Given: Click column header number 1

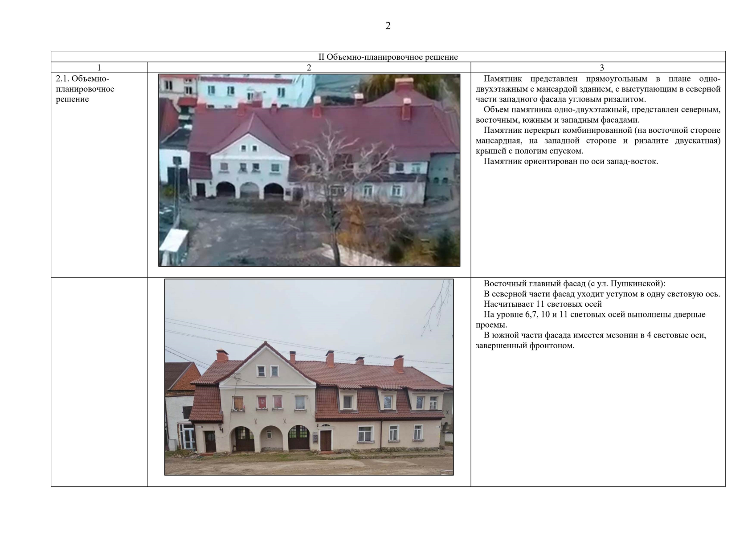Looking at the screenshot, I should pos(99,68).
